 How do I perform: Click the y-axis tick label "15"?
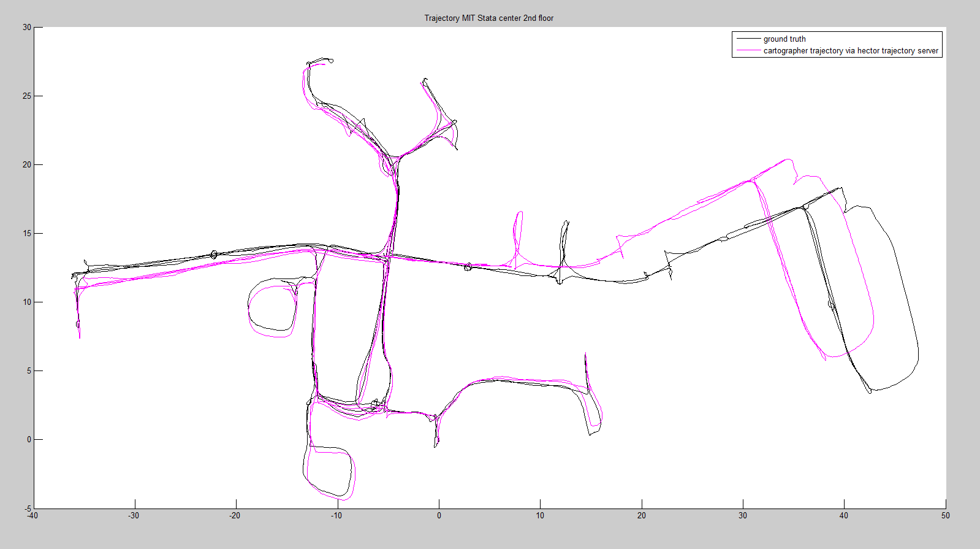pyautogui.click(x=27, y=233)
